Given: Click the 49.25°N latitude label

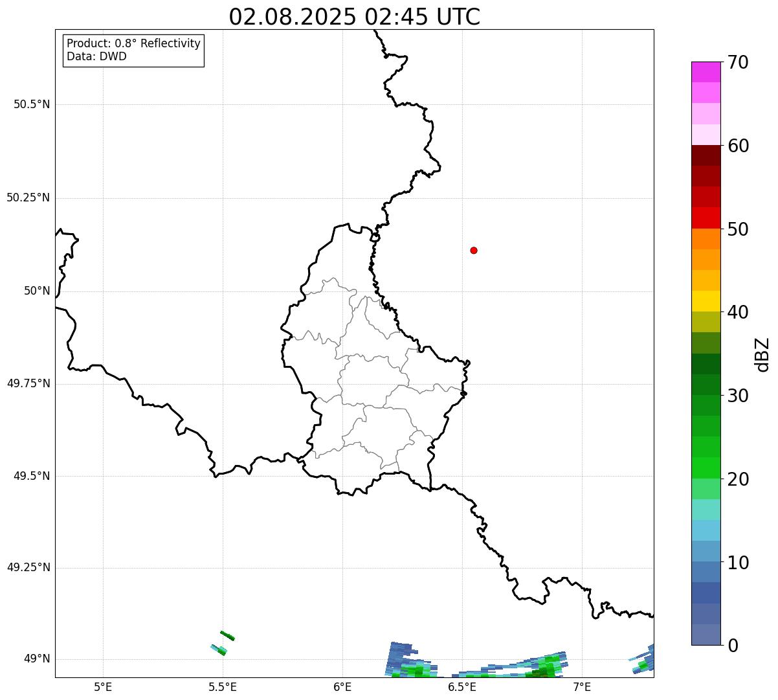Looking at the screenshot, I should pyautogui.click(x=28, y=568).
